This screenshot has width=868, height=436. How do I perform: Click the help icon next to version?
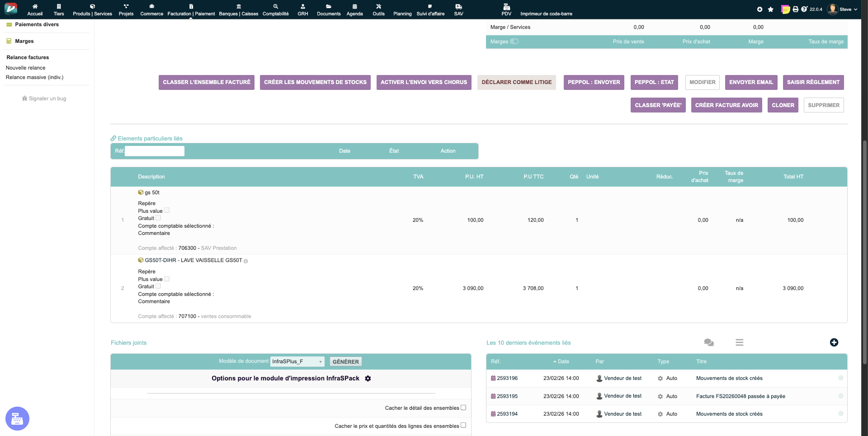click(x=804, y=9)
